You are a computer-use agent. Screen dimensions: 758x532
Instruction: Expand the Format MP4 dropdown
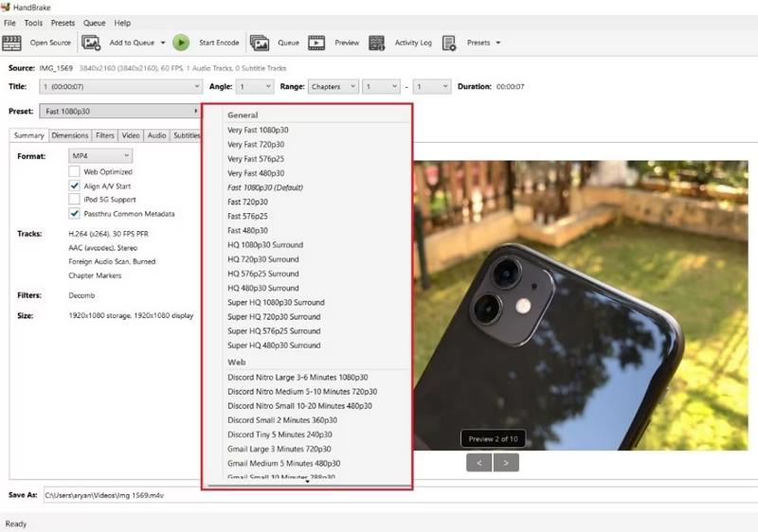click(100, 155)
